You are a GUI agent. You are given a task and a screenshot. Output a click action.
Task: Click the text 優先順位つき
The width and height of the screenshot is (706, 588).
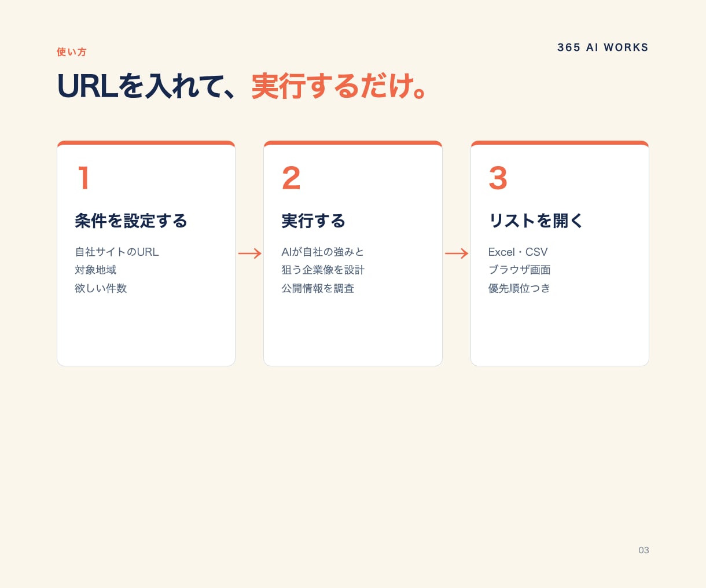[x=520, y=288]
